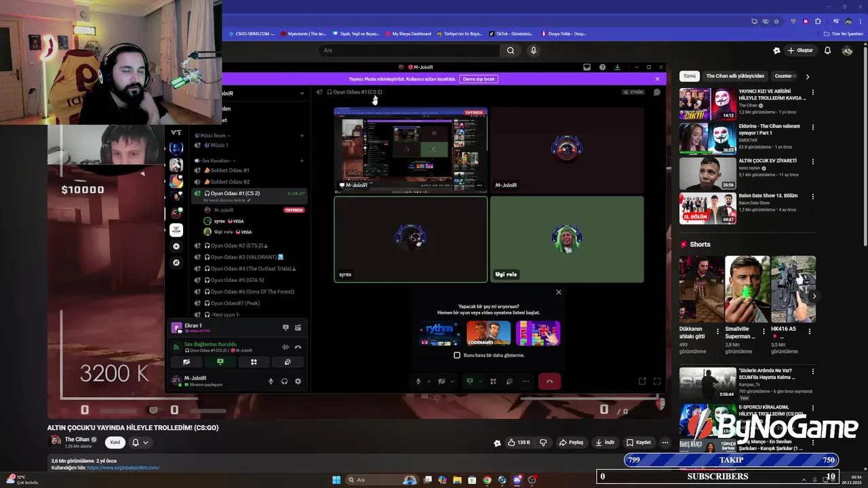Enter fullscreen for Discord call
The image size is (868, 488).
[x=657, y=382]
